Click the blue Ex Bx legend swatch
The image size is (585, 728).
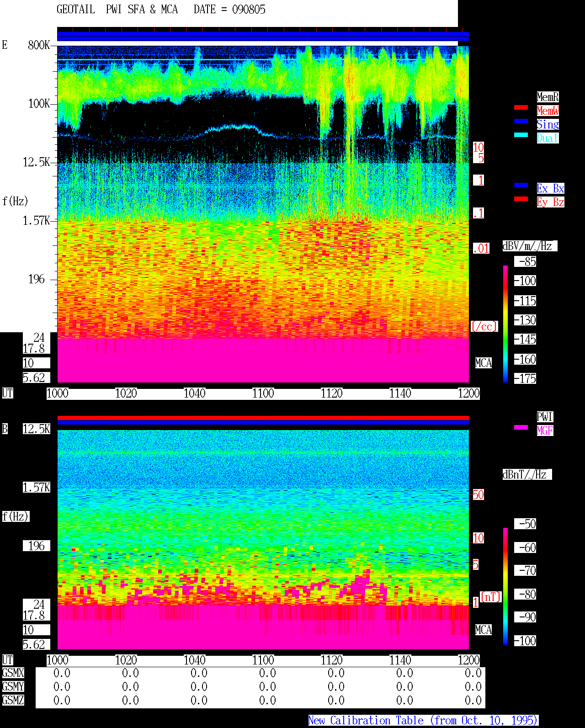[521, 185]
